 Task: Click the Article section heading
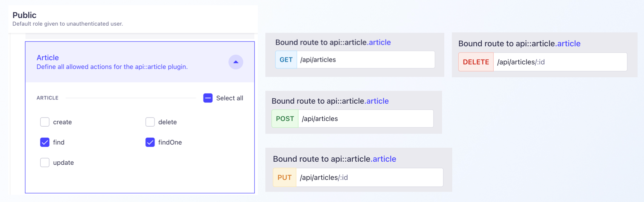[x=48, y=58]
